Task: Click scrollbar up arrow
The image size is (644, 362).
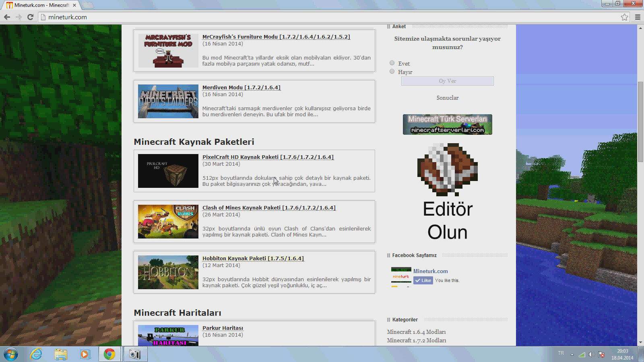Action: [x=640, y=28]
